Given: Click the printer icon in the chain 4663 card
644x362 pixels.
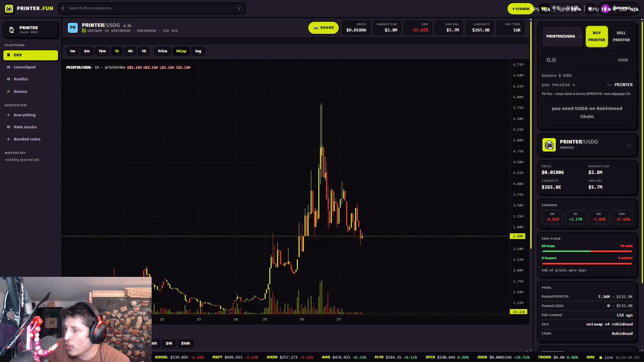Looking at the screenshot, I should [11, 29].
